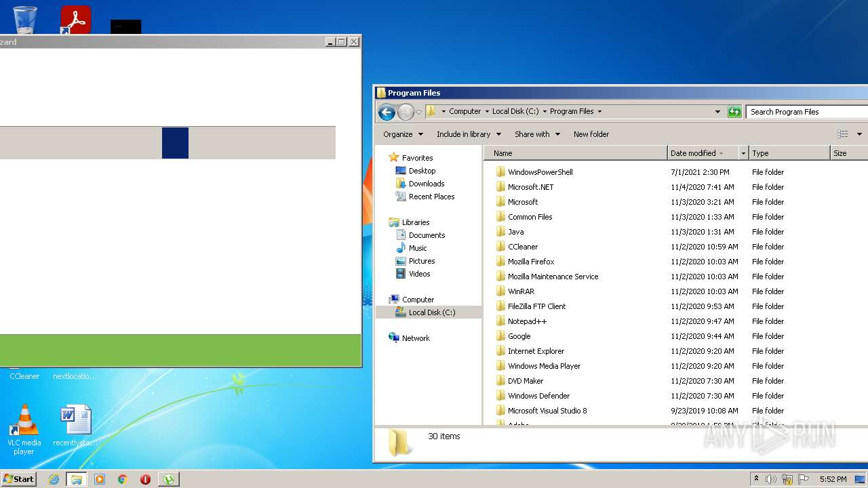Go back in the Program Files window
Viewport: 868px width, 488px height.
387,112
